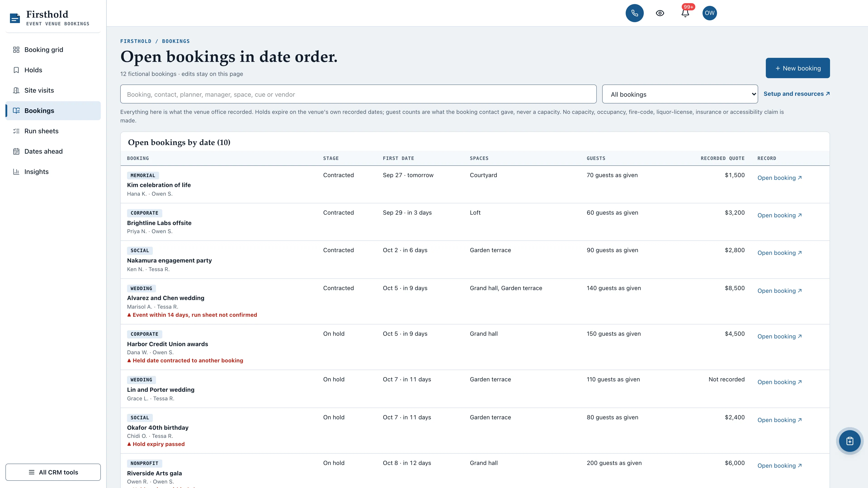Click BOOKINGS in the breadcrumb
This screenshot has width=868, height=488.
click(x=176, y=41)
